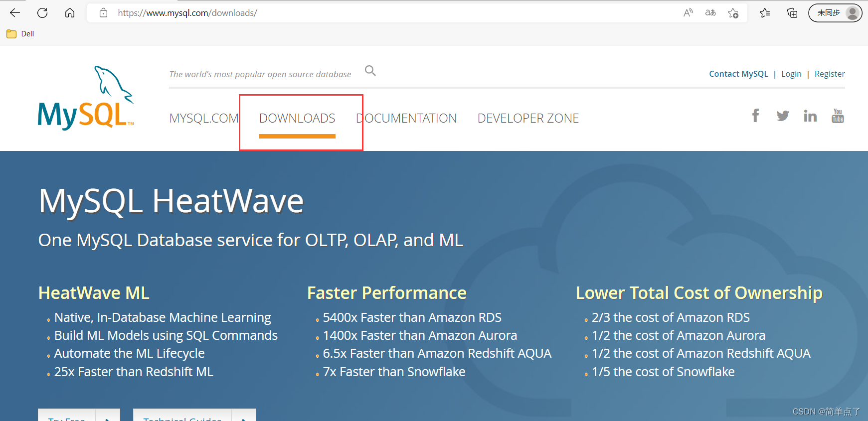This screenshot has height=421, width=868.
Task: Click the HeatWave ML heading
Action: (x=94, y=293)
